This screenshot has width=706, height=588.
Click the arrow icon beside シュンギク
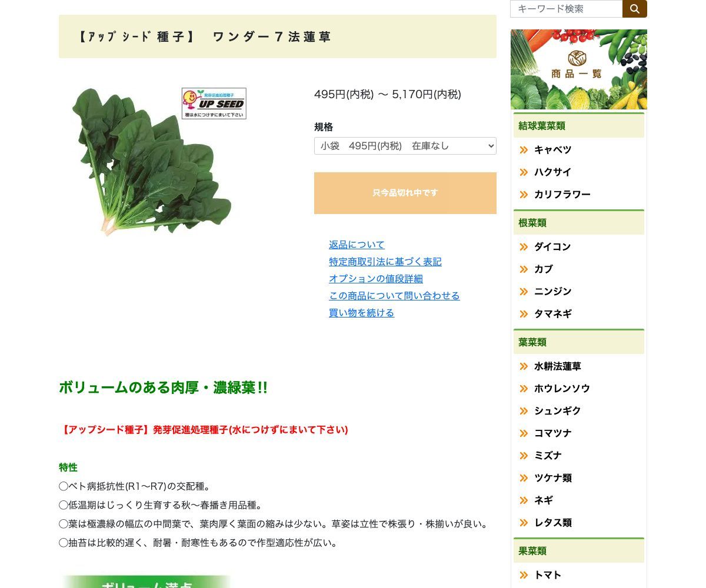point(524,411)
